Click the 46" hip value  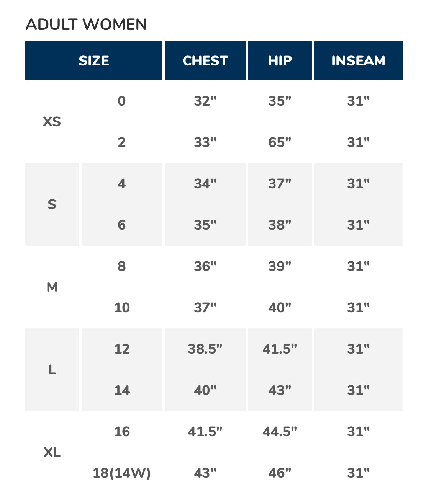(280, 473)
